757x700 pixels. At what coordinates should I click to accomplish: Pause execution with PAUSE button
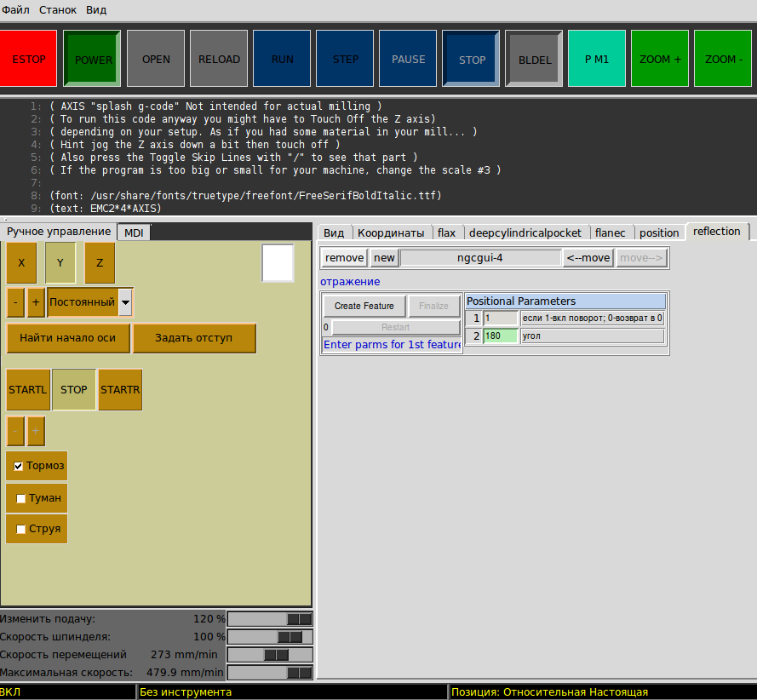click(x=408, y=59)
